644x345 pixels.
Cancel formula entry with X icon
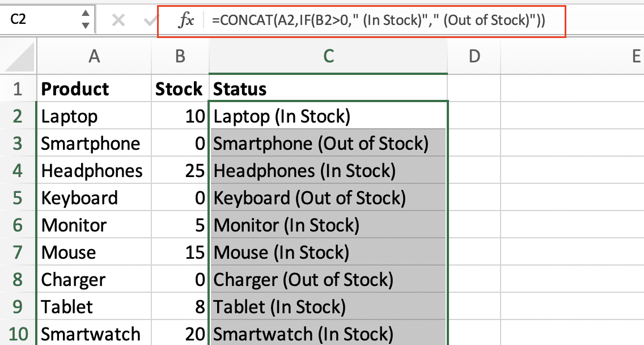[118, 20]
